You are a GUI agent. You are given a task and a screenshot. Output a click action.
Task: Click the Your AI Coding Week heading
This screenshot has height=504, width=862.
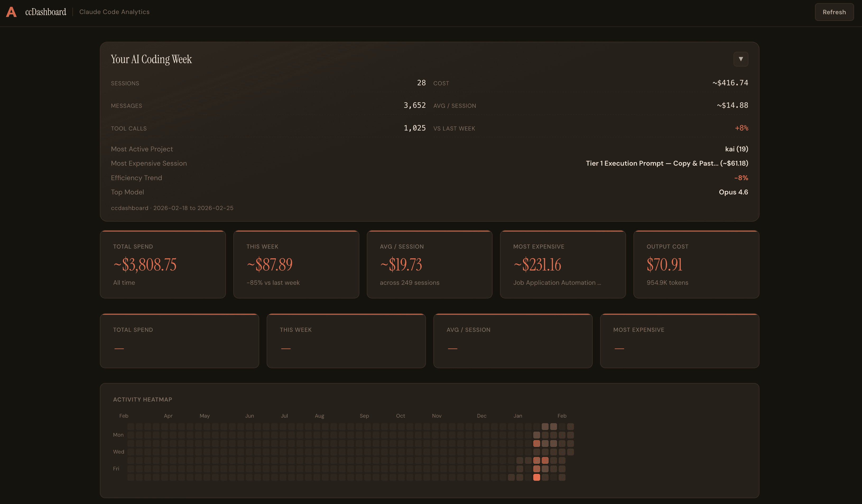151,59
